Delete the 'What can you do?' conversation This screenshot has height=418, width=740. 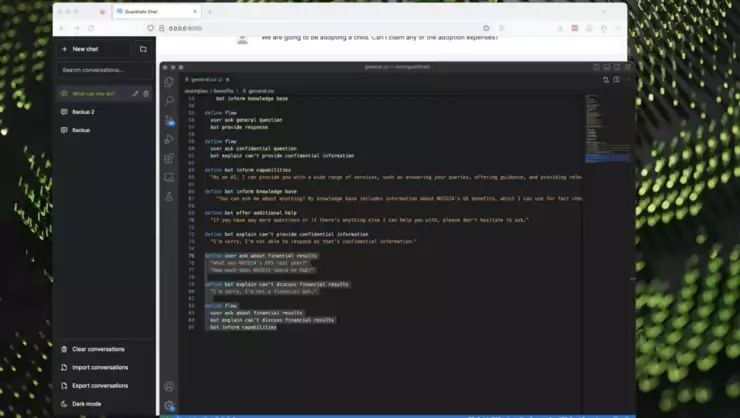[x=146, y=94]
